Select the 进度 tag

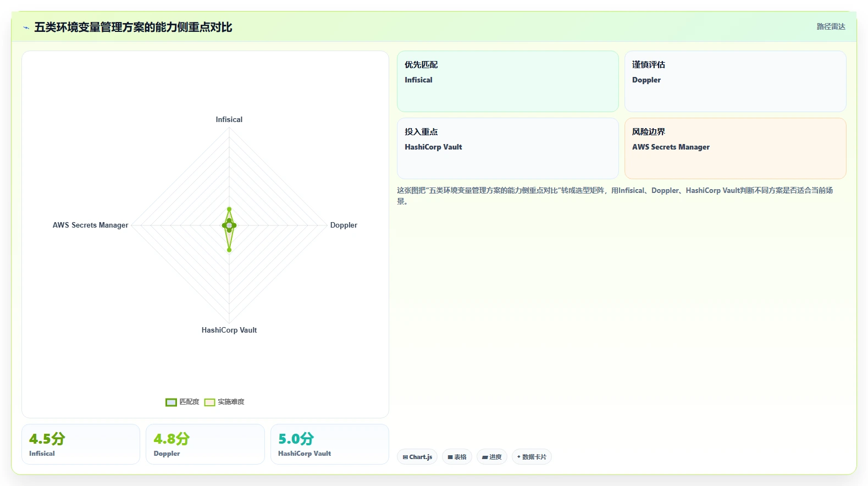(x=491, y=457)
